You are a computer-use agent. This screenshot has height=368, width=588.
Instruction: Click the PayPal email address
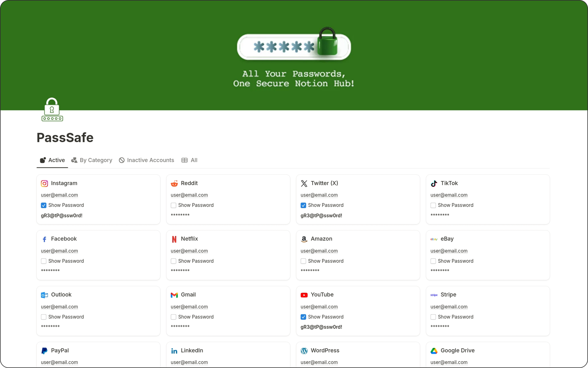tap(59, 362)
